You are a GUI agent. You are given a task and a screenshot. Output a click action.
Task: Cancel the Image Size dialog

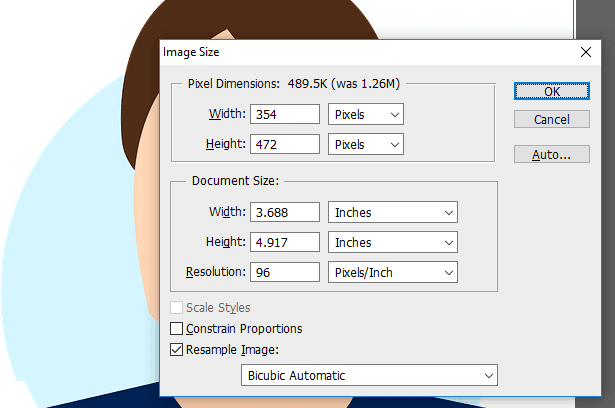pyautogui.click(x=551, y=119)
